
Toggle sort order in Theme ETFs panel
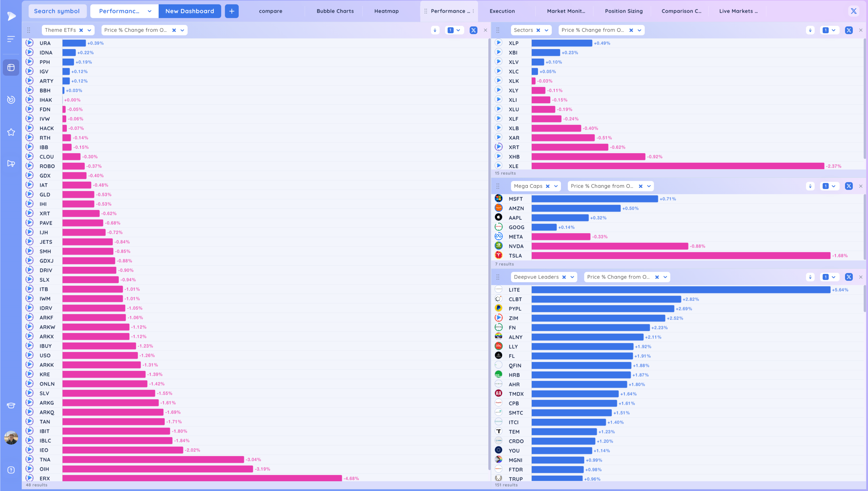tap(435, 30)
